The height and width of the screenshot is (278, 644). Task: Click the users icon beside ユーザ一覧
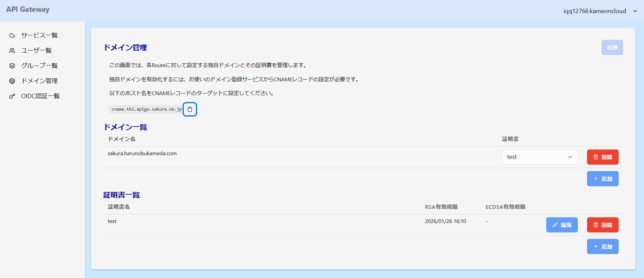(x=12, y=51)
